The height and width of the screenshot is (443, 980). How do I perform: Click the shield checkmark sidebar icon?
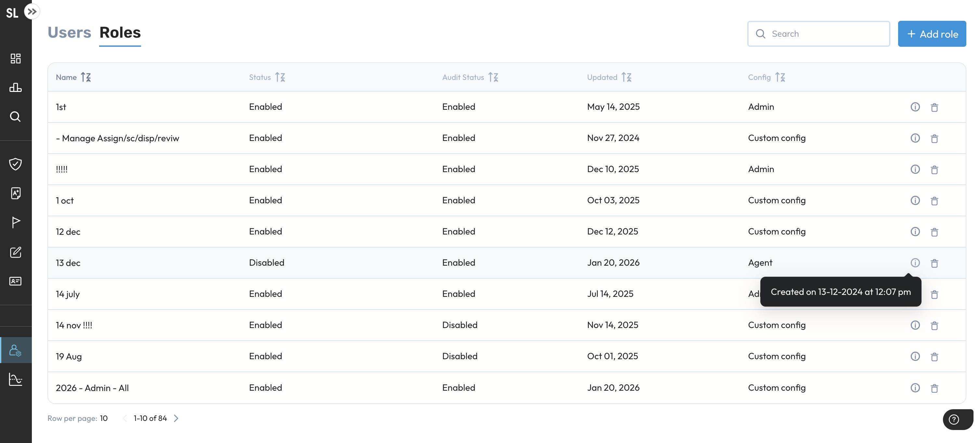point(16,164)
